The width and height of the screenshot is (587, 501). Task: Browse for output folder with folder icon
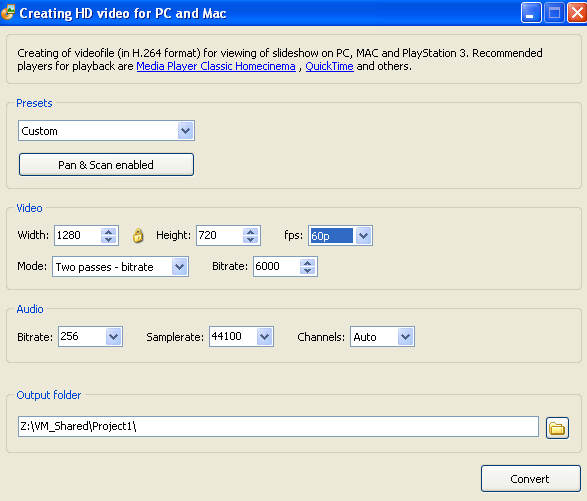point(557,428)
